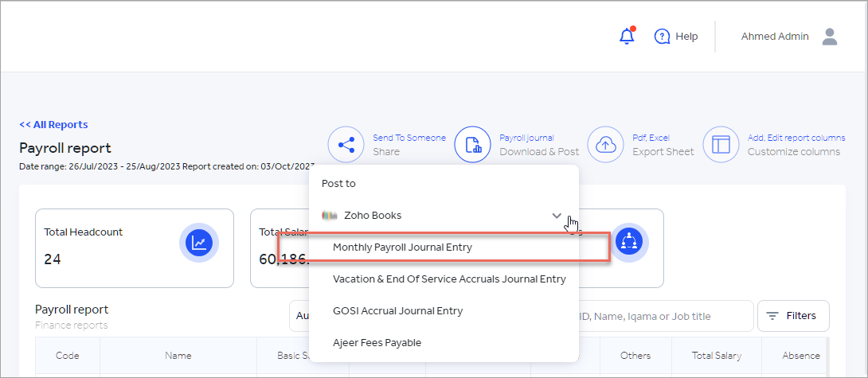
Task: Collapse the Zoho Books dropdown chevron
Action: pos(557,216)
